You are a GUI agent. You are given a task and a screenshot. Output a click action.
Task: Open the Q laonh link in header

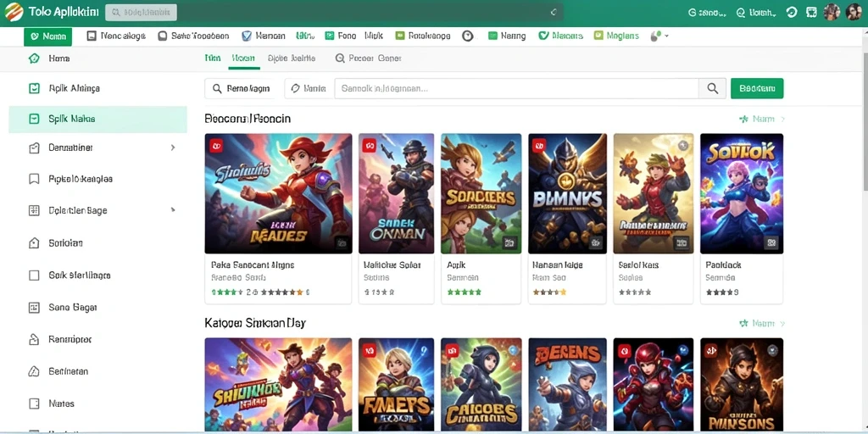756,12
